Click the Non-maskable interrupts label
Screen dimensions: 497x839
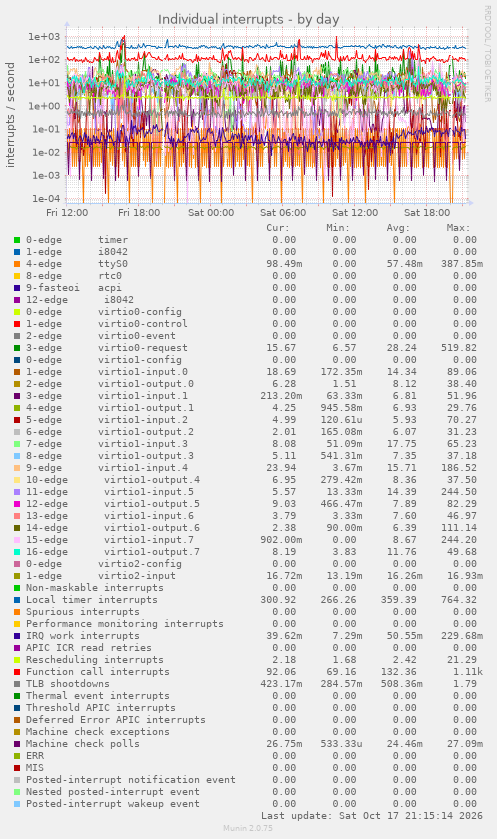(95, 588)
